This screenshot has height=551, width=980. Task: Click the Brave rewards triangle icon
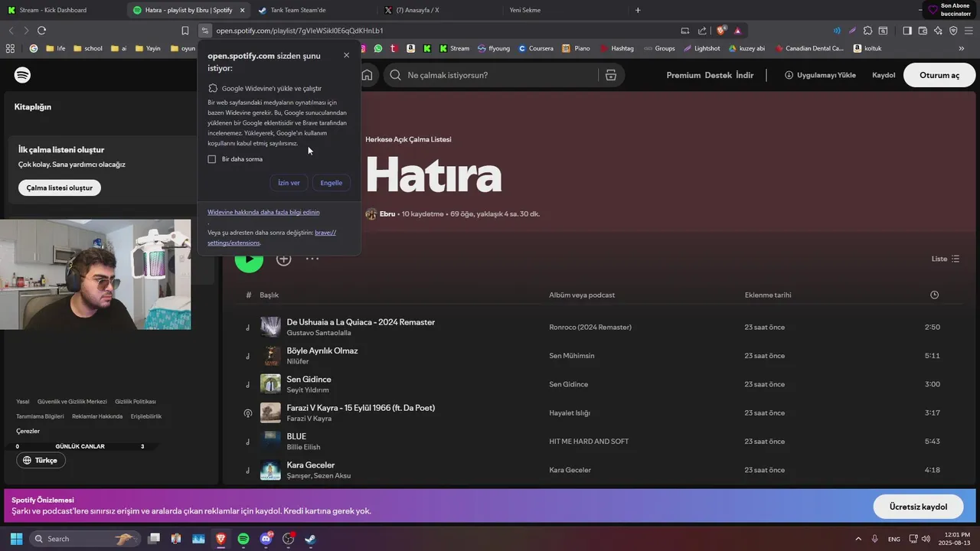[x=737, y=31]
